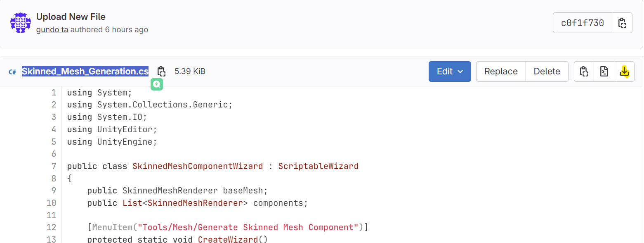Viewport: 644px width, 243px height.
Task: Copy file contents using toolbar icon
Action: (584, 71)
